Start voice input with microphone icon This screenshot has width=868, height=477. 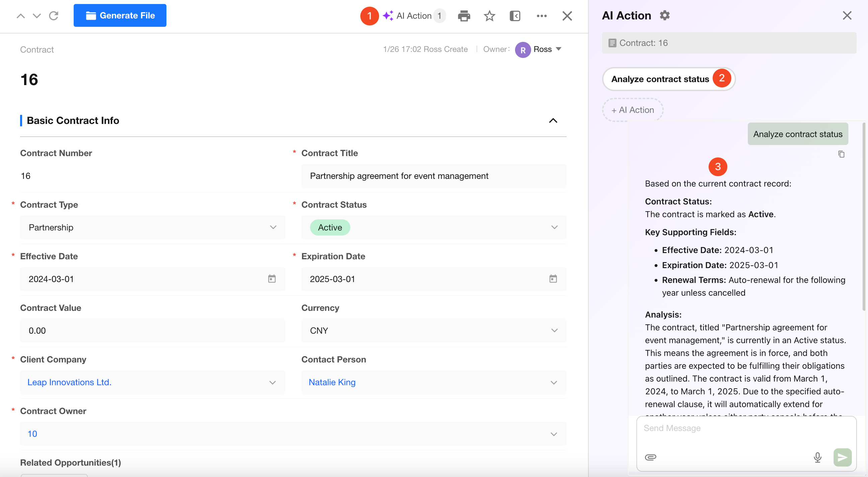pos(817,457)
